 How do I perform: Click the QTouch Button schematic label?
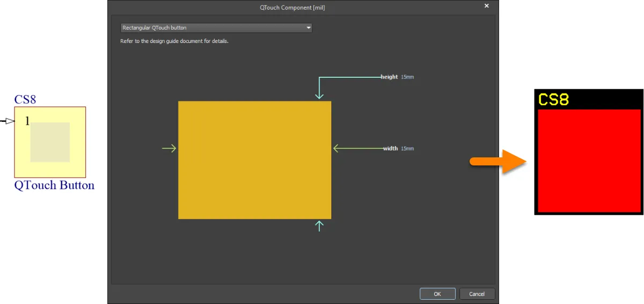(54, 185)
